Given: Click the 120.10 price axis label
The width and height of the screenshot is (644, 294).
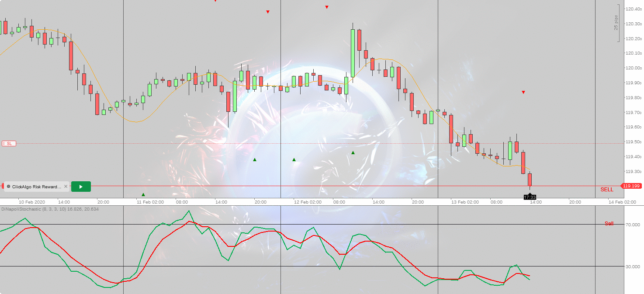Looking at the screenshot, I should (633, 53).
